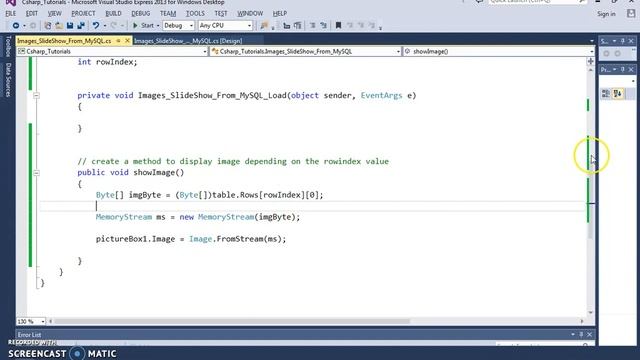
Task: Open the active documents list arrow
Action: 591,41
